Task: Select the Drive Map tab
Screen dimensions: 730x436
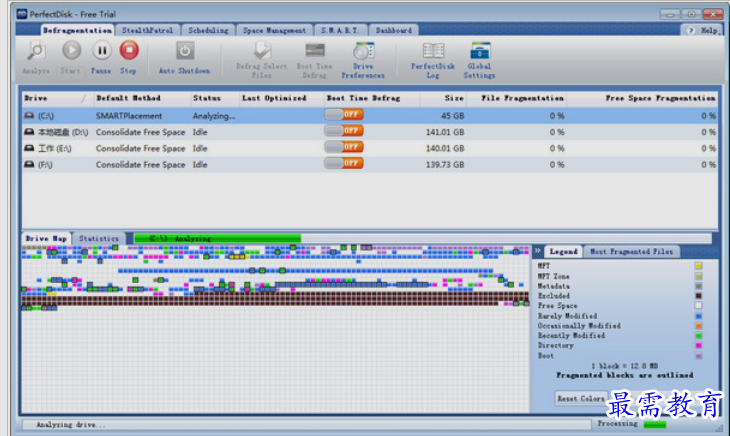Action: click(x=46, y=238)
